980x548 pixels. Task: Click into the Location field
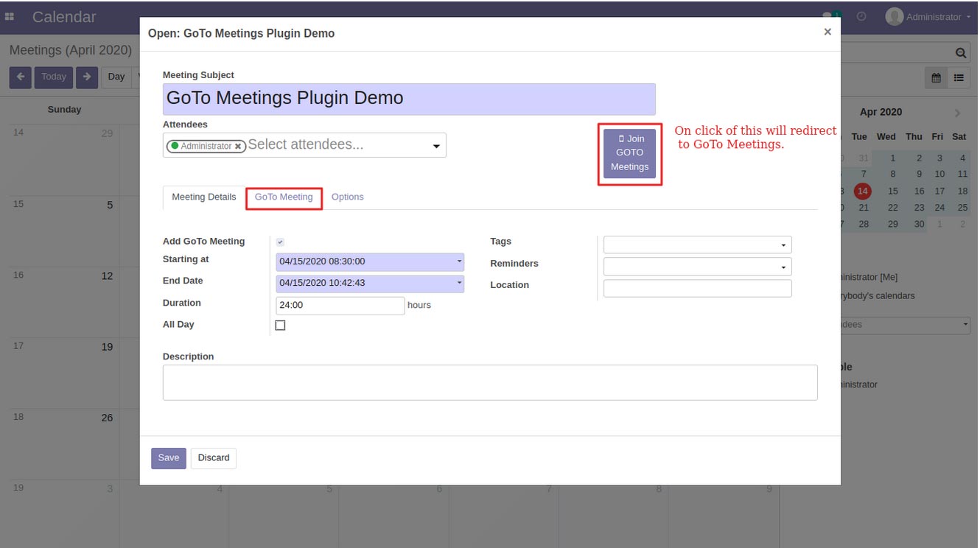click(x=697, y=288)
